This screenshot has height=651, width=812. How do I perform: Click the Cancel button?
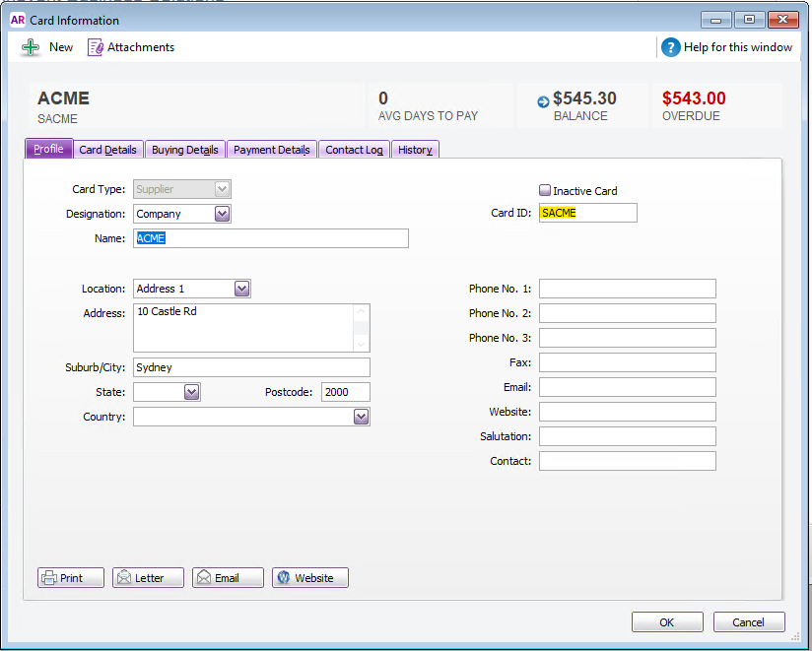click(749, 622)
